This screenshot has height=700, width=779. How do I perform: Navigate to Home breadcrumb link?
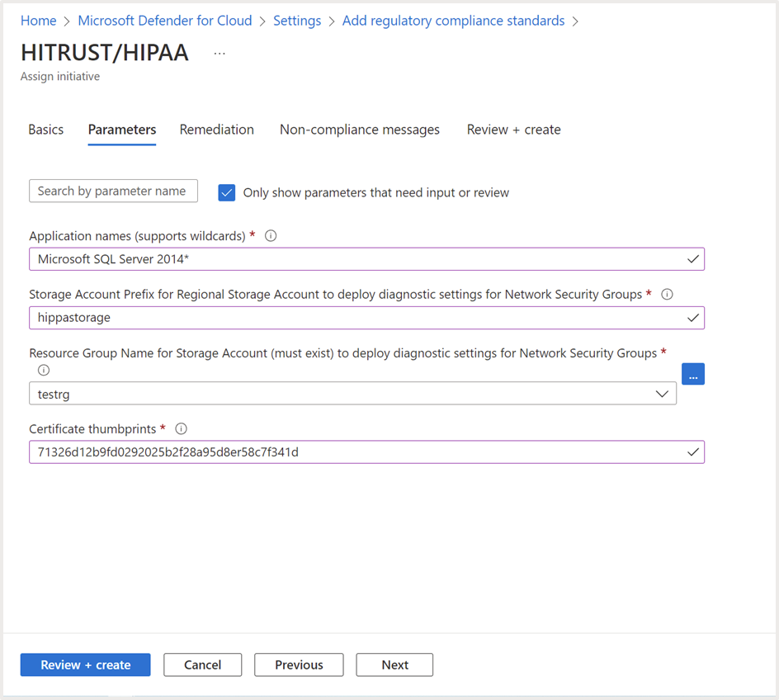(38, 21)
